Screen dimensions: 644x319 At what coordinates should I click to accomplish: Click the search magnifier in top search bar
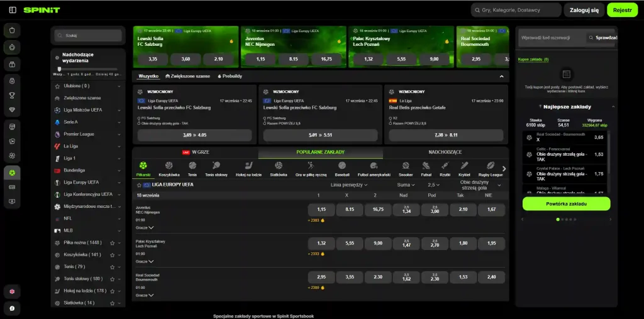click(477, 10)
